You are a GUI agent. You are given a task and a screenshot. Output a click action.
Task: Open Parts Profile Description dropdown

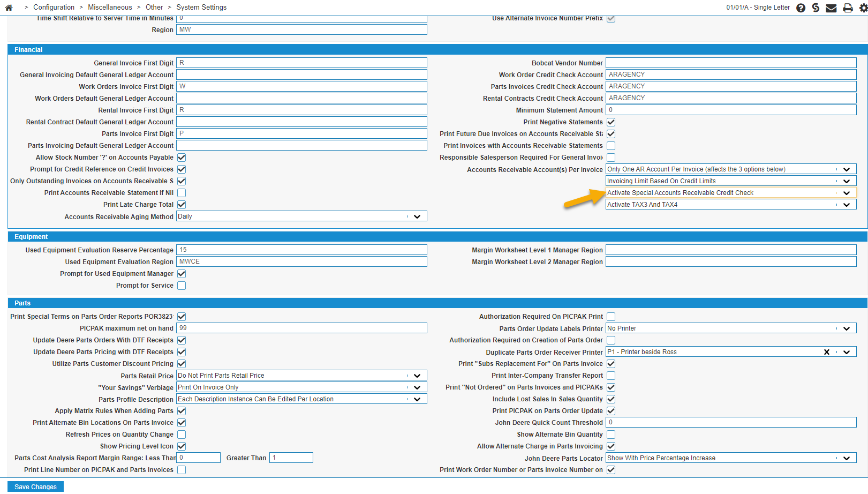(301, 399)
